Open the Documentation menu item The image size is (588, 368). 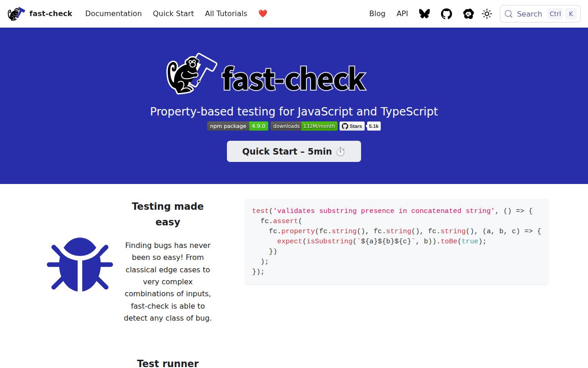[x=113, y=14]
